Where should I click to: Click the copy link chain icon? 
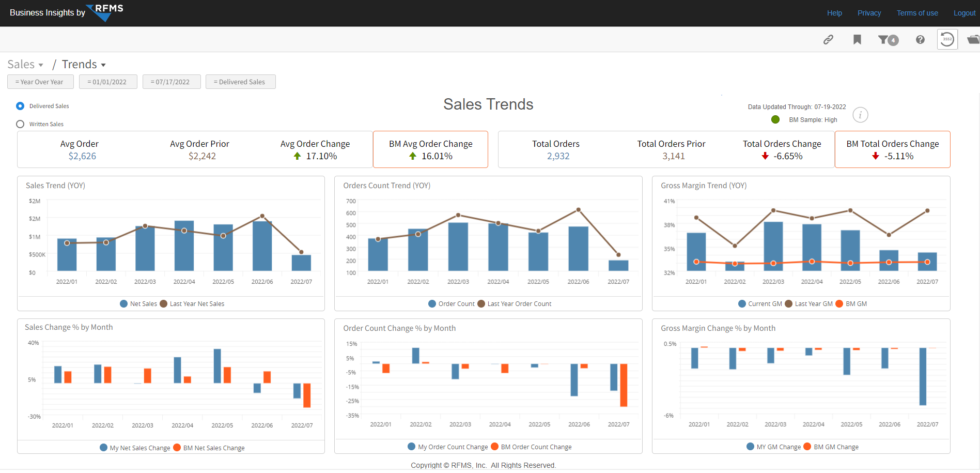pos(828,39)
